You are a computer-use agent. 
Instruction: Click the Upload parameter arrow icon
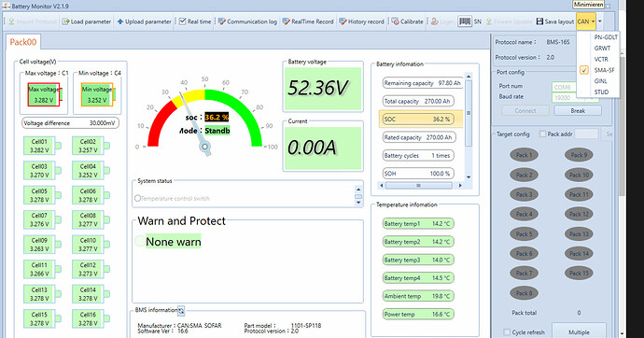[119, 21]
